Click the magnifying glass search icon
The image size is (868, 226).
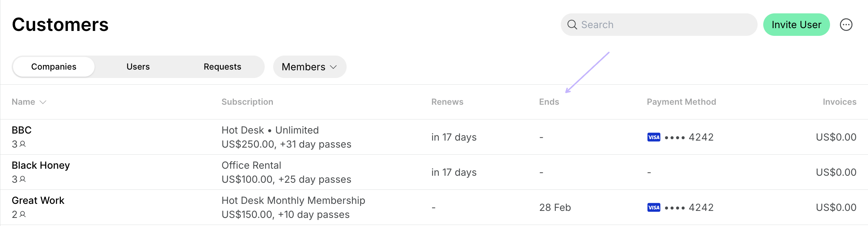click(572, 25)
